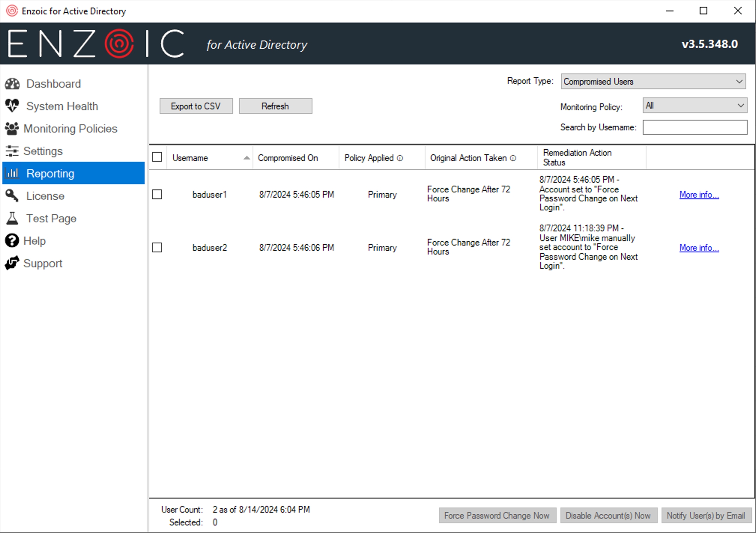The width and height of the screenshot is (756, 533).
Task: Click the License key icon
Action: coord(12,195)
